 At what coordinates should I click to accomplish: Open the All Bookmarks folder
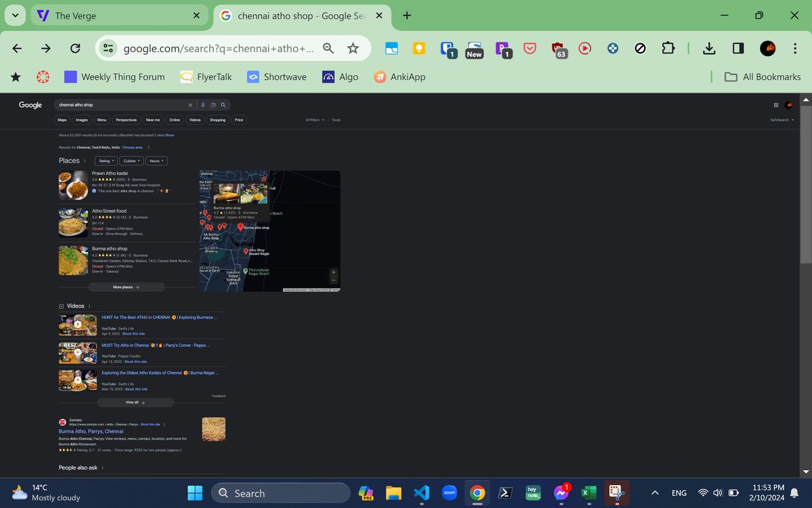pos(763,77)
